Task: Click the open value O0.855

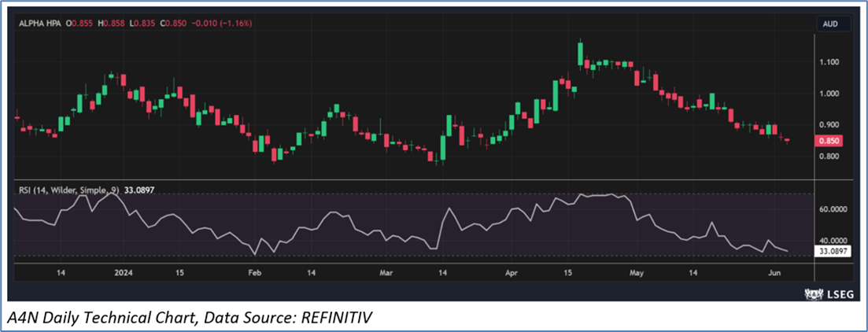Action: click(80, 24)
